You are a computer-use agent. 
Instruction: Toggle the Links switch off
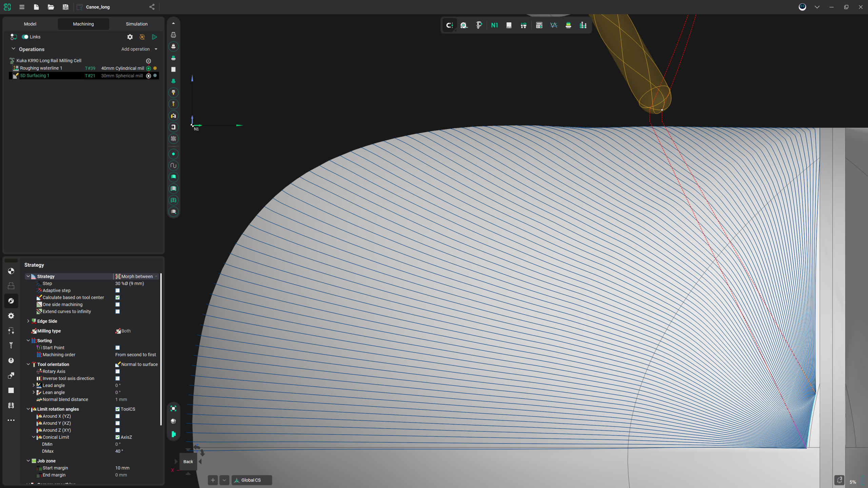(25, 37)
